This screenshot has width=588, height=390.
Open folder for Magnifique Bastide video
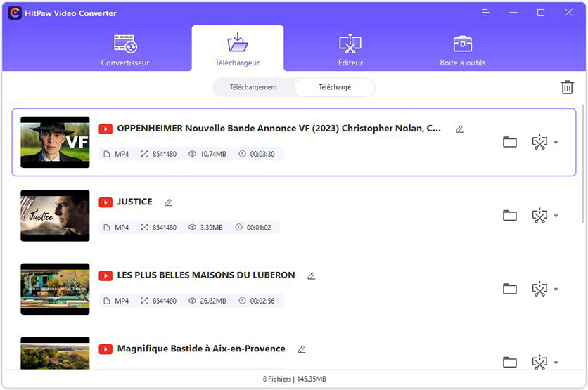pyautogui.click(x=510, y=363)
